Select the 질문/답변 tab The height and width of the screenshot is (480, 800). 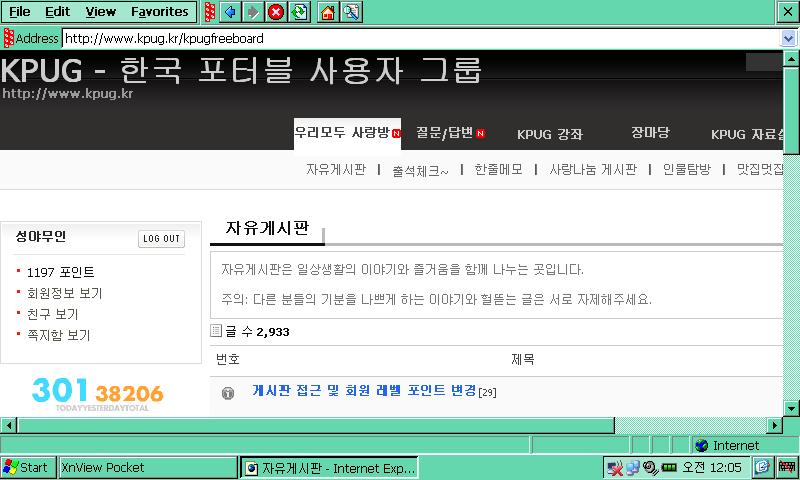pos(450,134)
